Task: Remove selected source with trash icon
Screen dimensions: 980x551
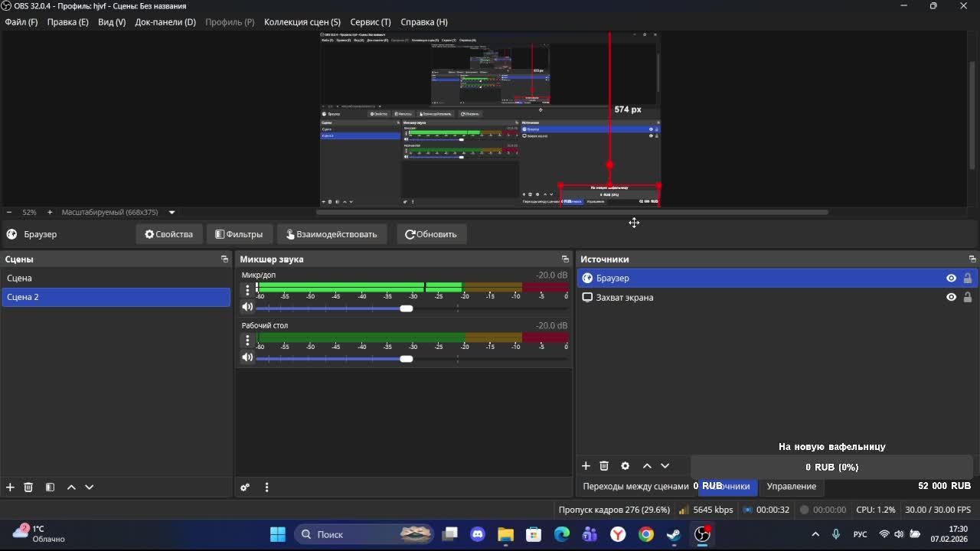Action: 604,466
